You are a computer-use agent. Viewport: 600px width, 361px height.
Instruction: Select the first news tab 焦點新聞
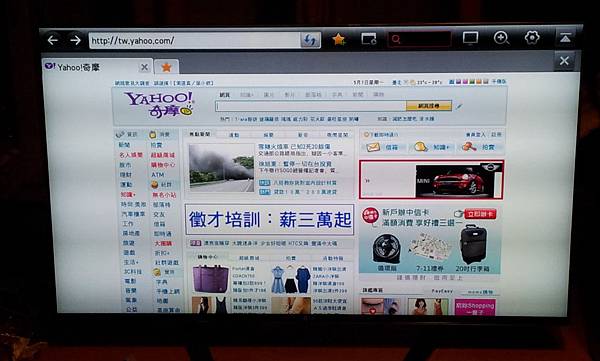[x=200, y=134]
